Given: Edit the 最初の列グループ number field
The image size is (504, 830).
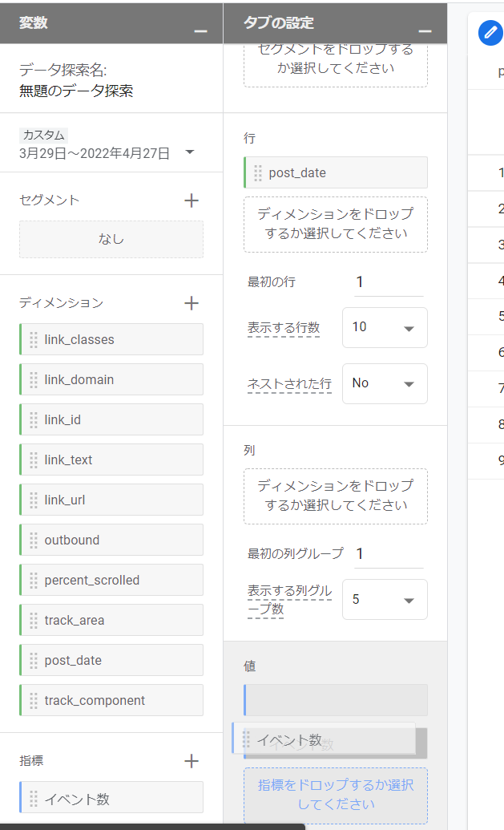Looking at the screenshot, I should point(389,554).
